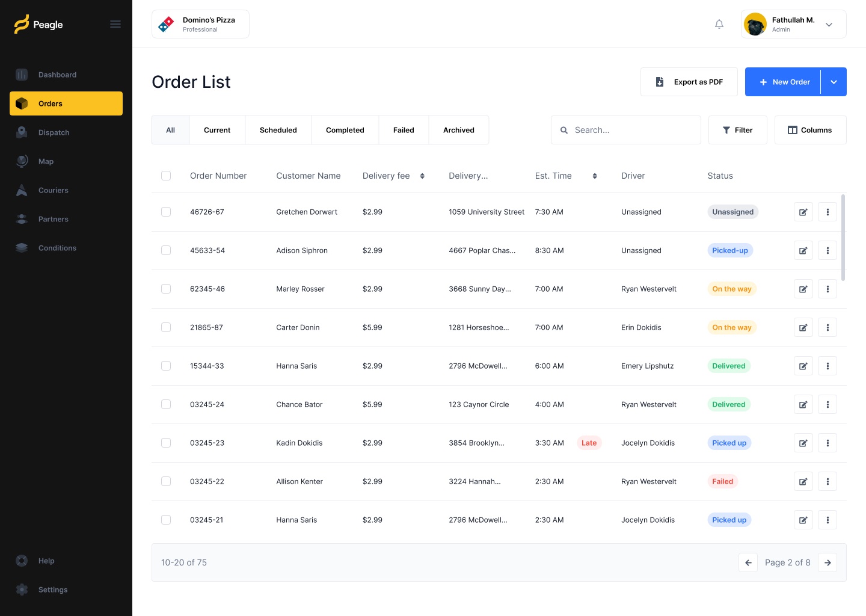866x616 pixels.
Task: Open more options for order 45633-54
Action: point(828,250)
